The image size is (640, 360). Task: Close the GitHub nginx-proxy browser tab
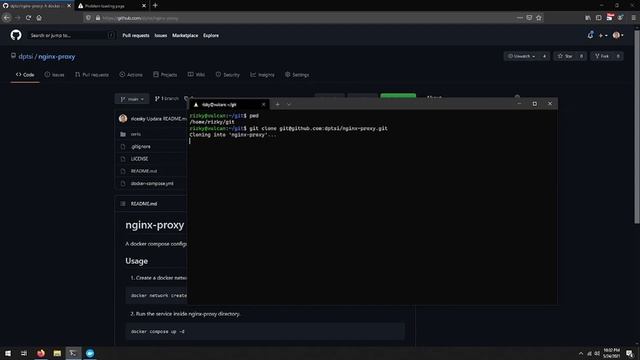(69, 6)
